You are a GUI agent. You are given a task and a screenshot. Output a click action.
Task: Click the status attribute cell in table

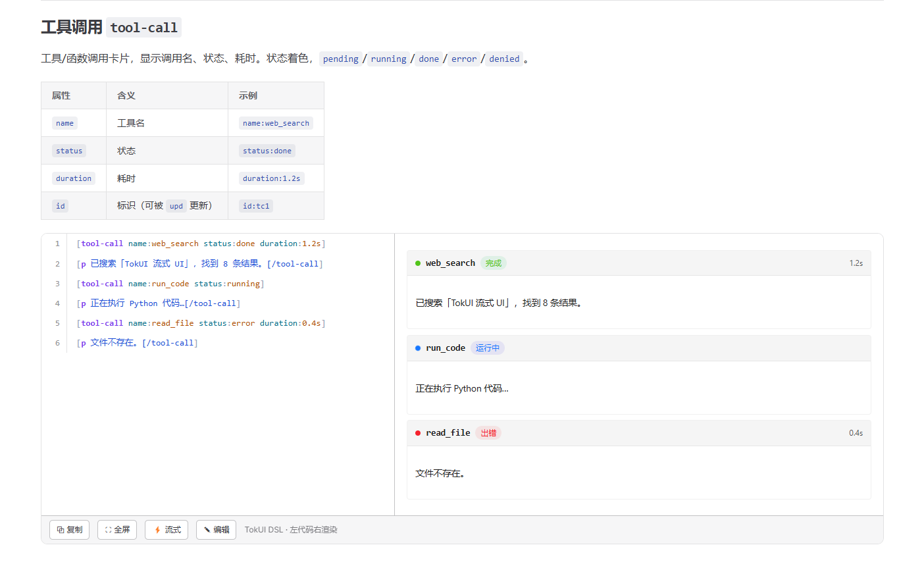point(74,151)
